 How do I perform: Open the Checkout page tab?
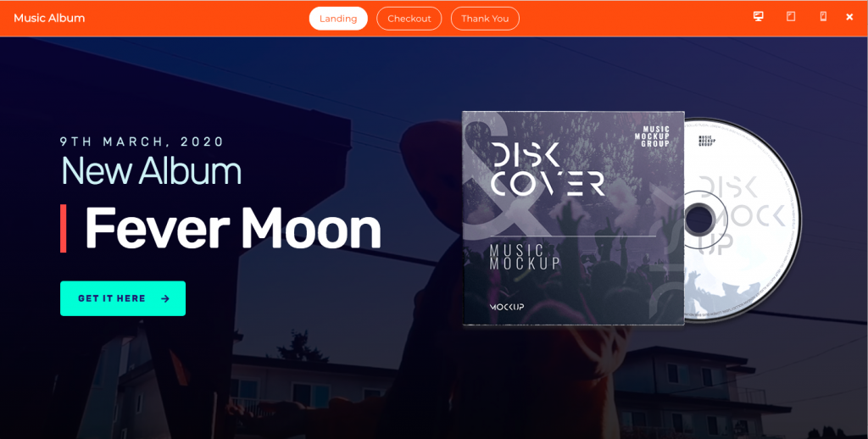pyautogui.click(x=409, y=19)
